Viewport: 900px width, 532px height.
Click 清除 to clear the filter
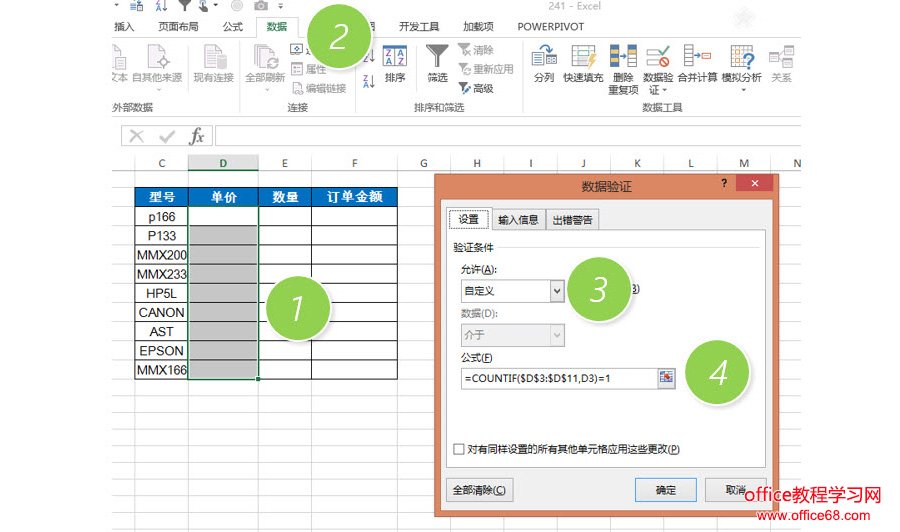(476, 51)
